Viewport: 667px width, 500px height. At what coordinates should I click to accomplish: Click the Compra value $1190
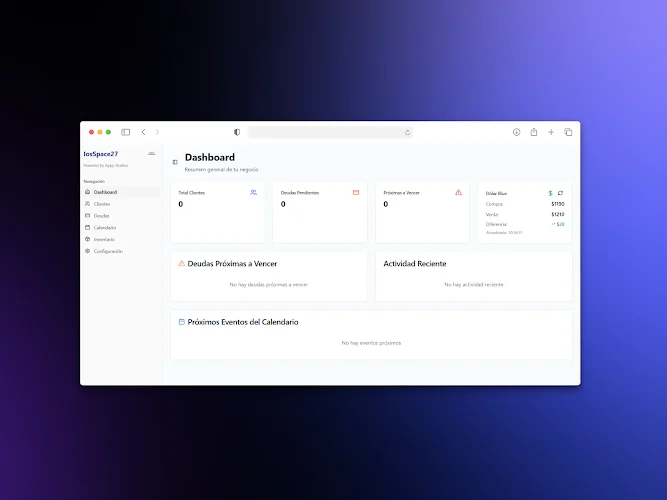tap(558, 204)
